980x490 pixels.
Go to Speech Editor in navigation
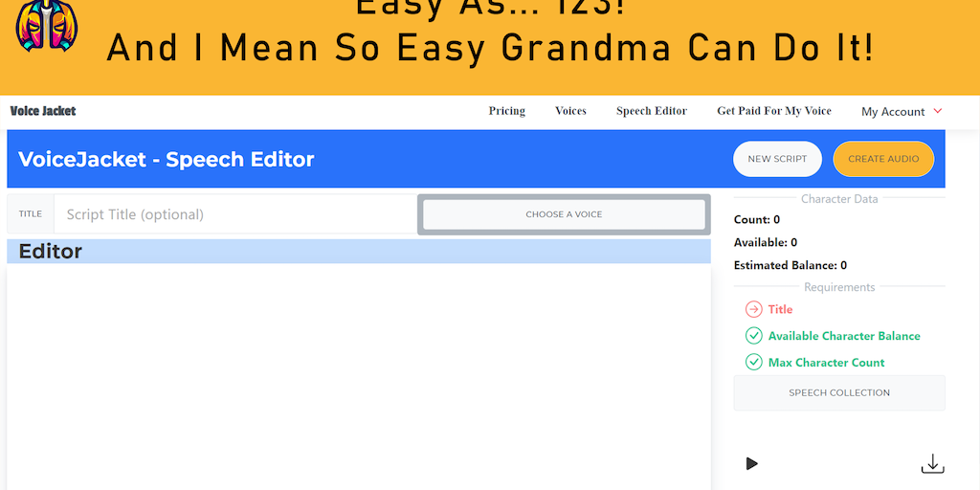651,111
